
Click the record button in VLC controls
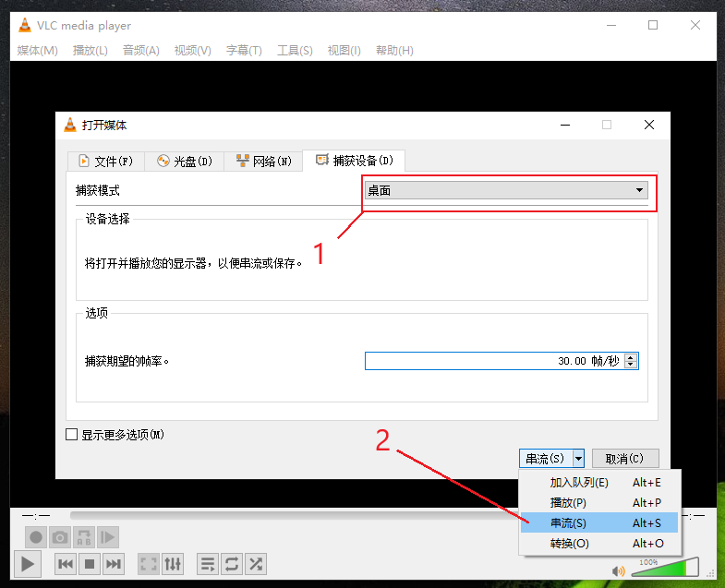point(36,537)
